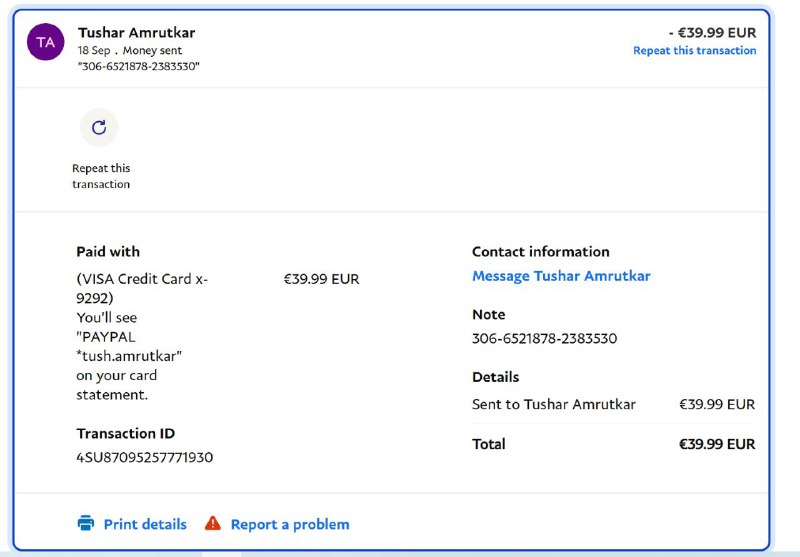The image size is (800, 557).
Task: Click the Paid with heading
Action: point(108,251)
